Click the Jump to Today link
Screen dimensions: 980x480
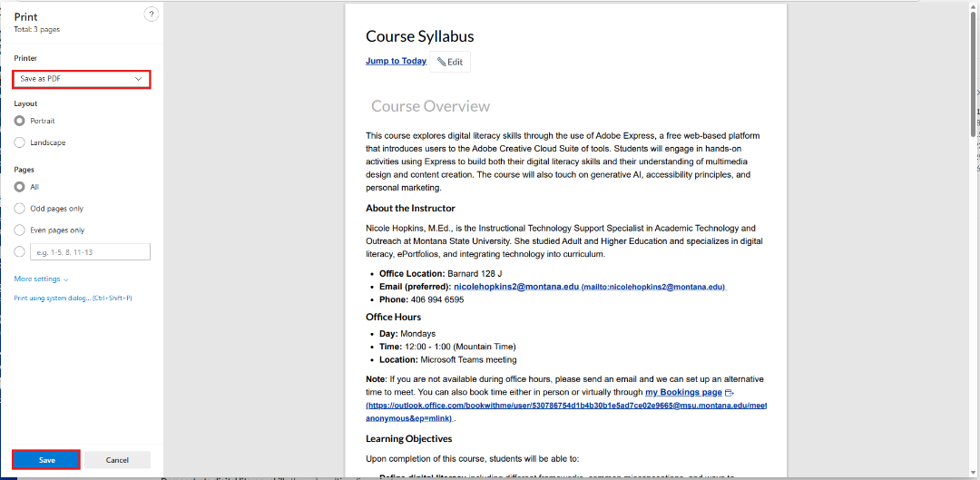(x=396, y=61)
